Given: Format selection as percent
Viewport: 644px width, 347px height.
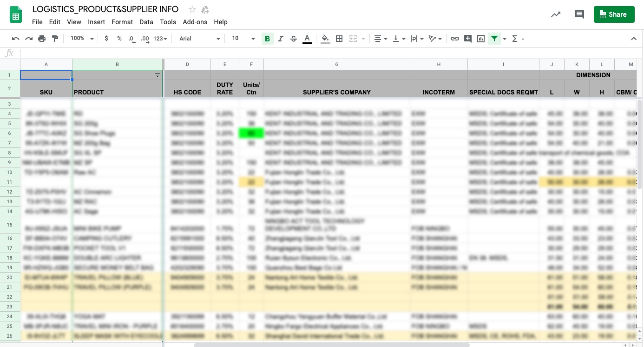Looking at the screenshot, I should [x=119, y=39].
